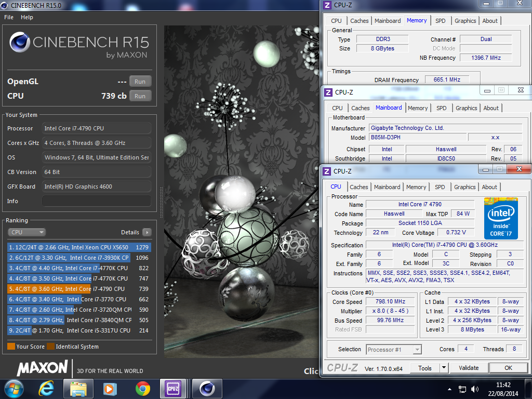Select highlighted ranking row i7-4790 CPU
The height and width of the screenshot is (399, 532).
coord(79,289)
